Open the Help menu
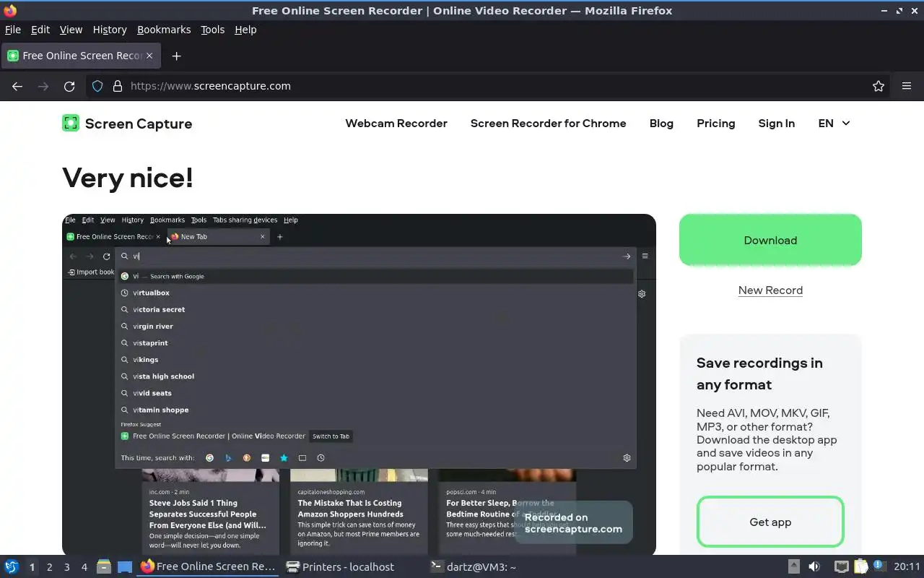 tap(245, 30)
